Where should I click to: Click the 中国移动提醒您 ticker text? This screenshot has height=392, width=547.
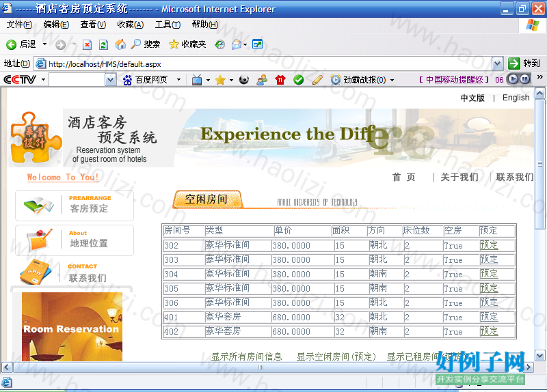click(x=454, y=80)
